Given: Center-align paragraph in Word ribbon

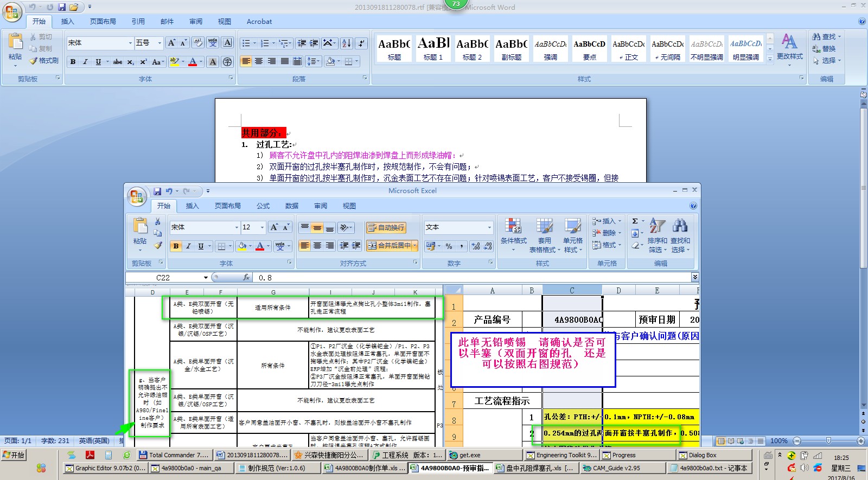Looking at the screenshot, I should (259, 61).
